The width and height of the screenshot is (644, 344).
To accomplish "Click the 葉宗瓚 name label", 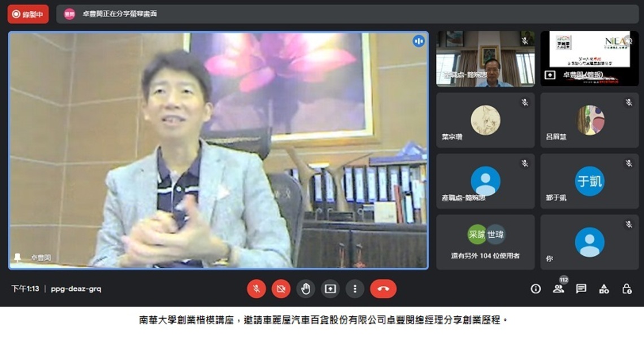I will 452,137.
